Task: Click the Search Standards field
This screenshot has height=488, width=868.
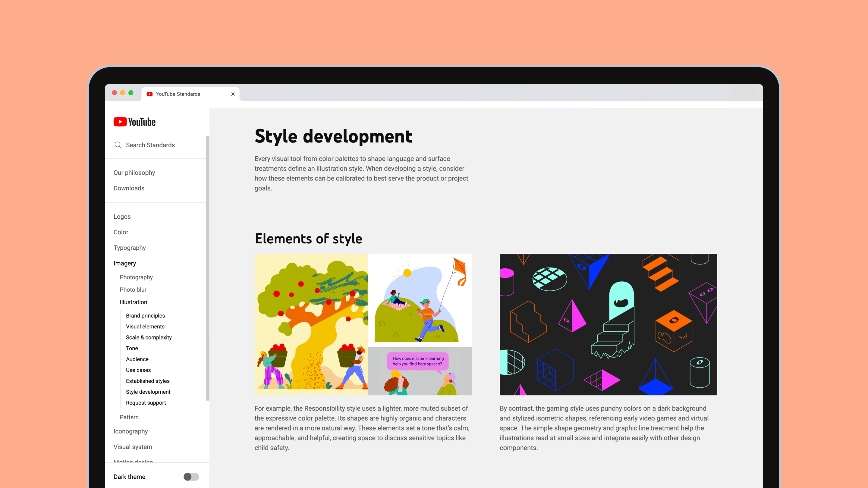Action: (150, 145)
